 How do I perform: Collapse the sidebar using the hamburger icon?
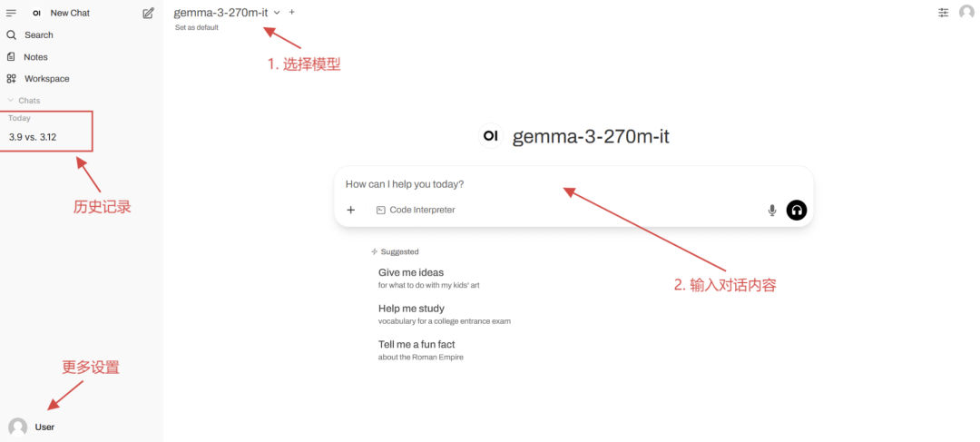tap(11, 13)
